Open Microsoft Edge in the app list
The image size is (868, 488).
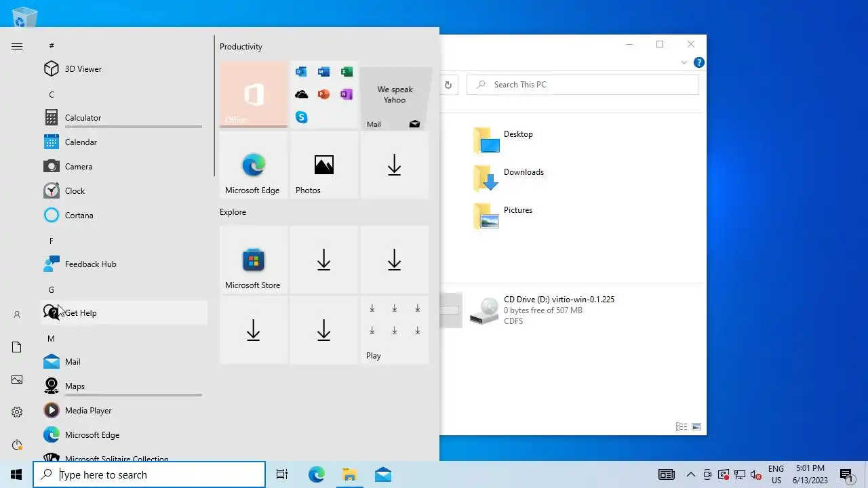[124, 435]
